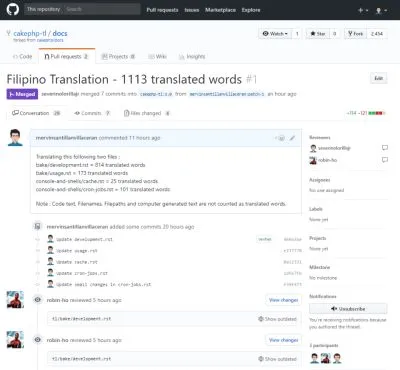Click eye icon on second robin-ho review
Image resolution: width=400 pixels, height=370 pixels.
(x=38, y=340)
